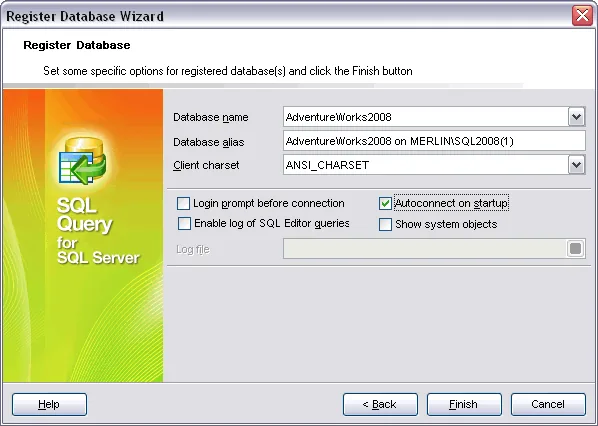Image resolution: width=598 pixels, height=426 pixels.
Task: Click the 'Set some specific options' instruction text
Action: [228, 71]
